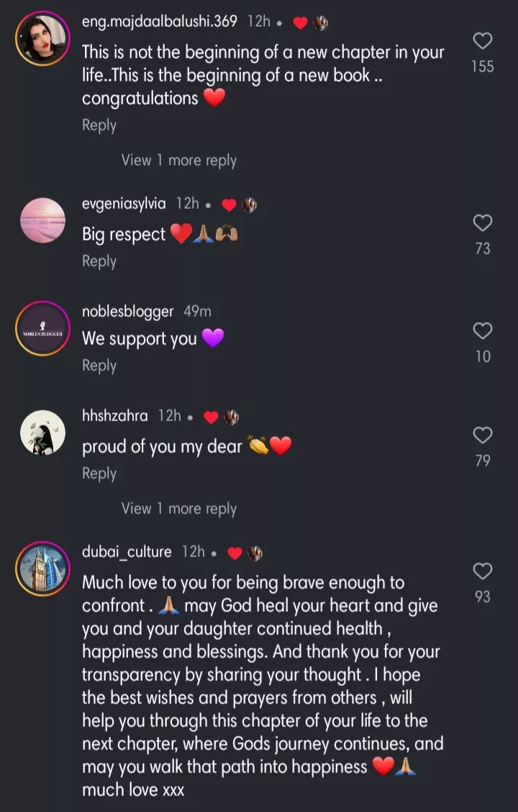518x812 pixels.
Task: Open the dubai_culture username link
Action: pyautogui.click(x=127, y=552)
